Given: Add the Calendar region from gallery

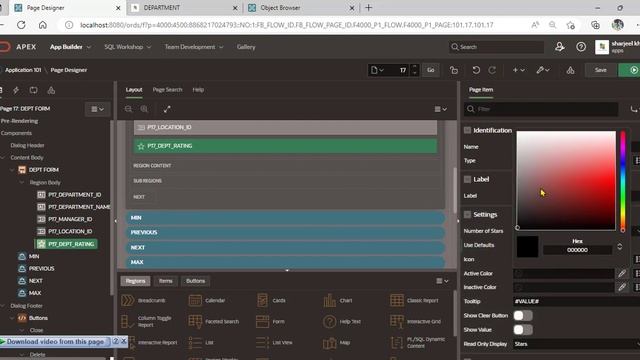Looking at the screenshot, I should [x=207, y=300].
